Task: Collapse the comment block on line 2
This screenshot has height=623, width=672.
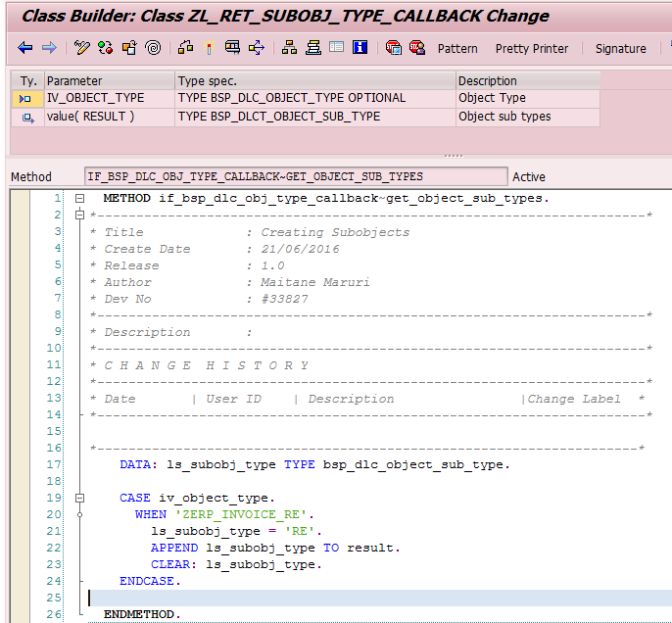Action: [x=79, y=216]
